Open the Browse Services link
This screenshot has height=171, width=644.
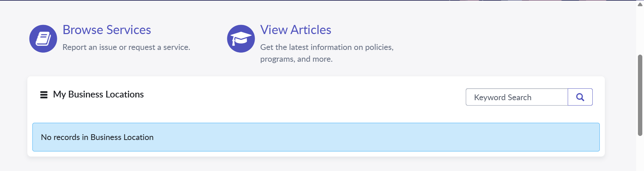point(107,30)
